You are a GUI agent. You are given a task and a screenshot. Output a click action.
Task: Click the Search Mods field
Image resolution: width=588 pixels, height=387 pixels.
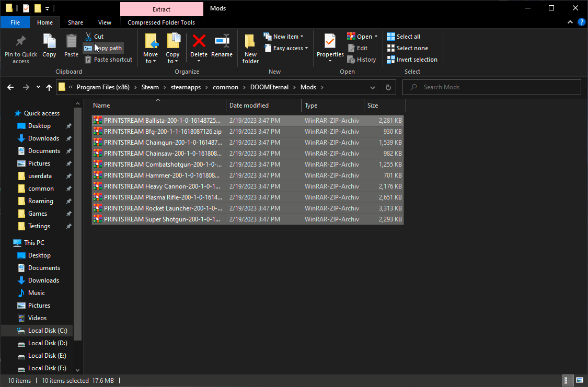[x=492, y=87]
